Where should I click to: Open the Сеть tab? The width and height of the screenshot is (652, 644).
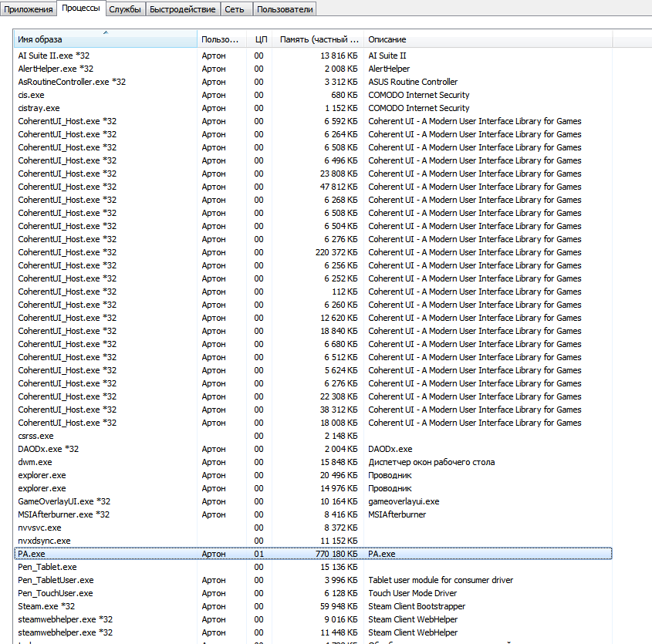pyautogui.click(x=236, y=9)
